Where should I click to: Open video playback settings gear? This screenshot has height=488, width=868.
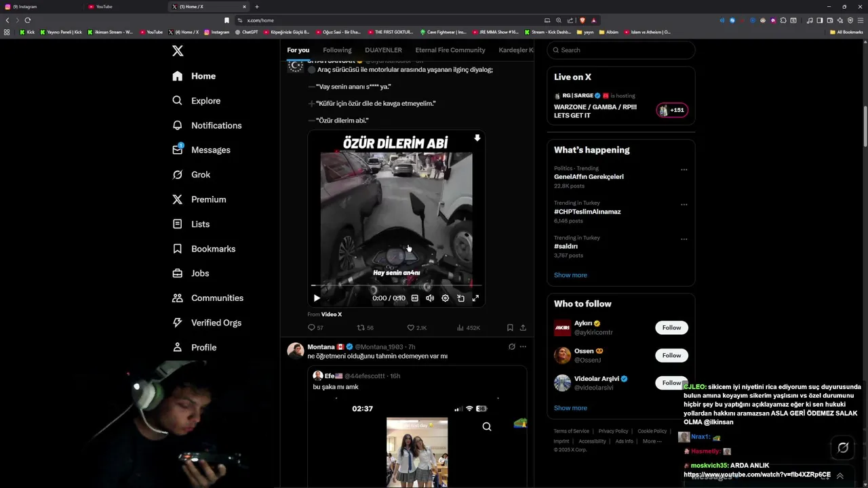(445, 298)
